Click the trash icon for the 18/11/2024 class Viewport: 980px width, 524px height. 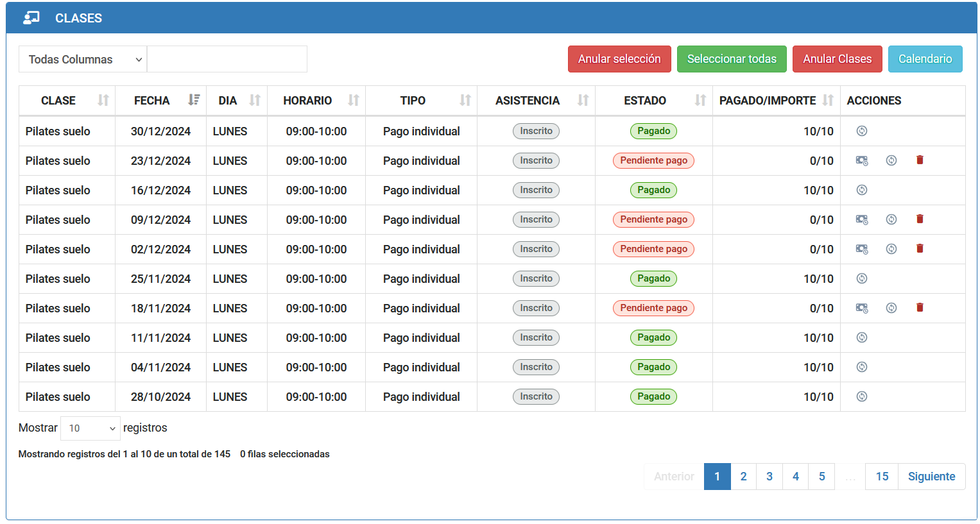click(919, 308)
